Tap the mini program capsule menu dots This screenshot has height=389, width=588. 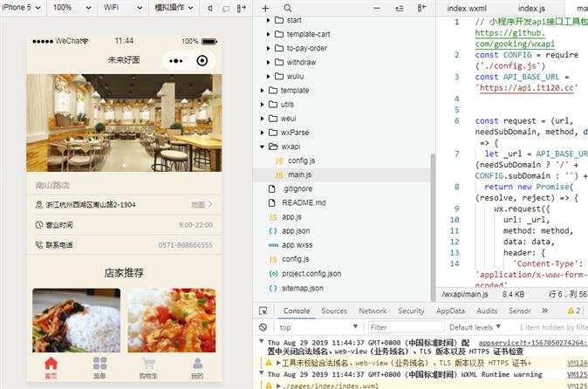[175, 61]
